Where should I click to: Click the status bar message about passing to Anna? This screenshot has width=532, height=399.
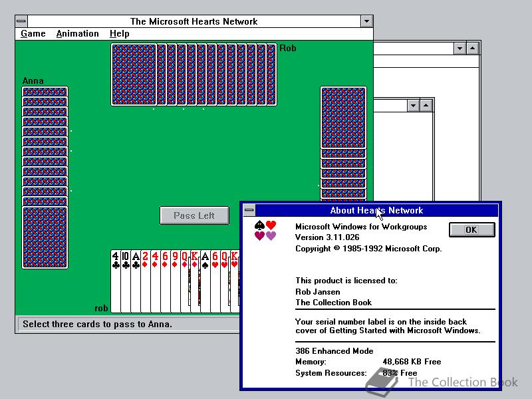(x=97, y=324)
